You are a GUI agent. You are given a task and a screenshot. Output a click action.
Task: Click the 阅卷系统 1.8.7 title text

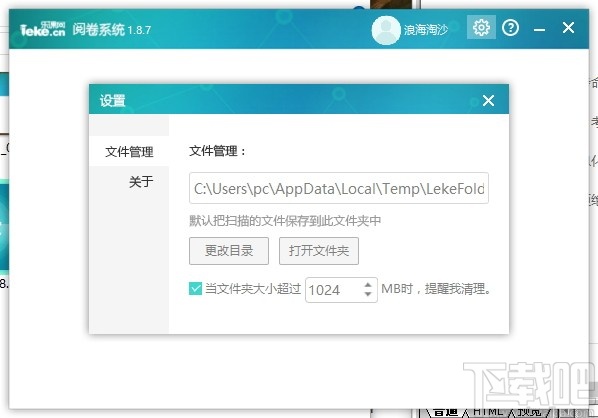[x=112, y=30]
